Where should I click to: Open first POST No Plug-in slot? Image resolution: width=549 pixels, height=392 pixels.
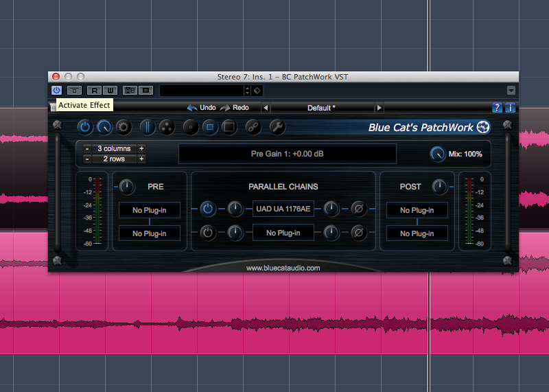[x=417, y=210]
